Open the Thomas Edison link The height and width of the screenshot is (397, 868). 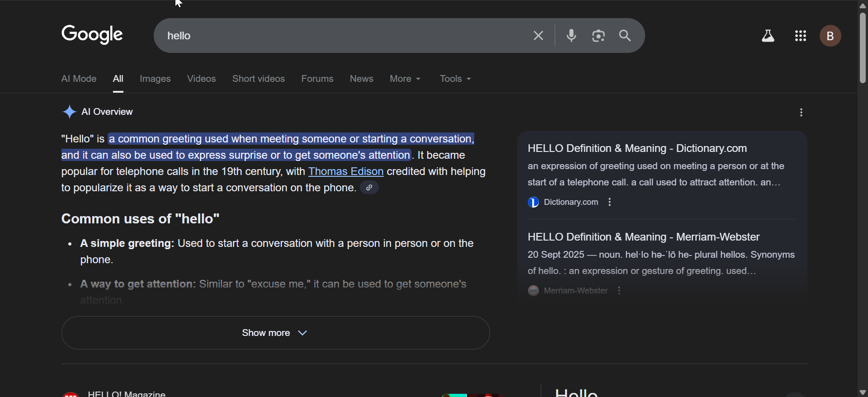346,172
